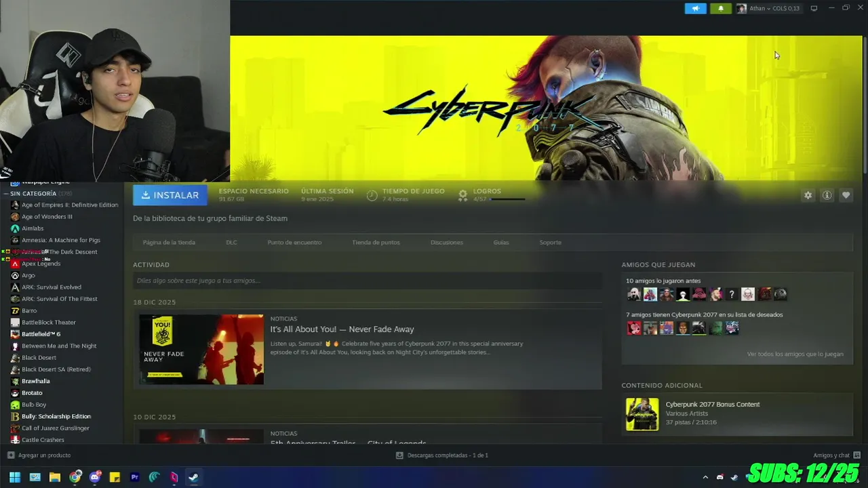Click the Argo game icon
Screen dimensions: 868x488
click(15, 276)
